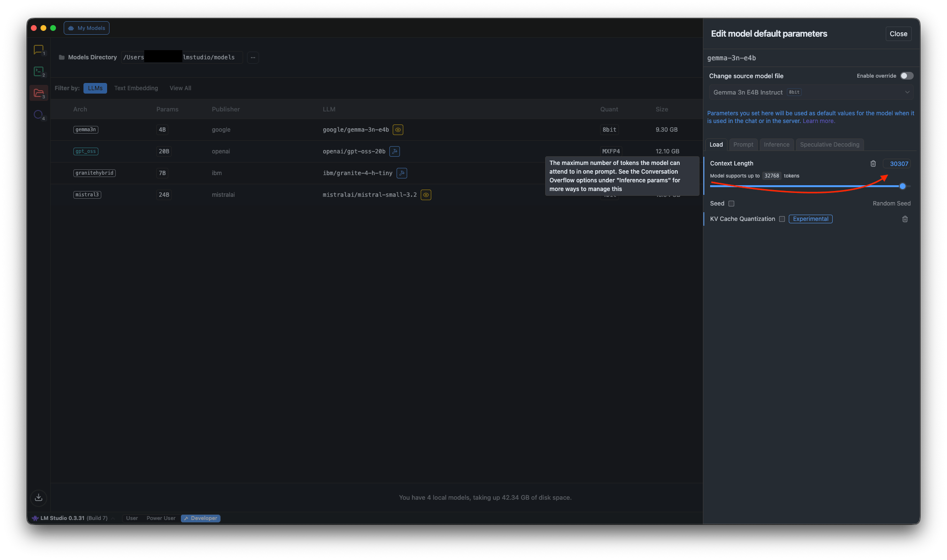Switch to User mode in status bar

[x=132, y=518]
